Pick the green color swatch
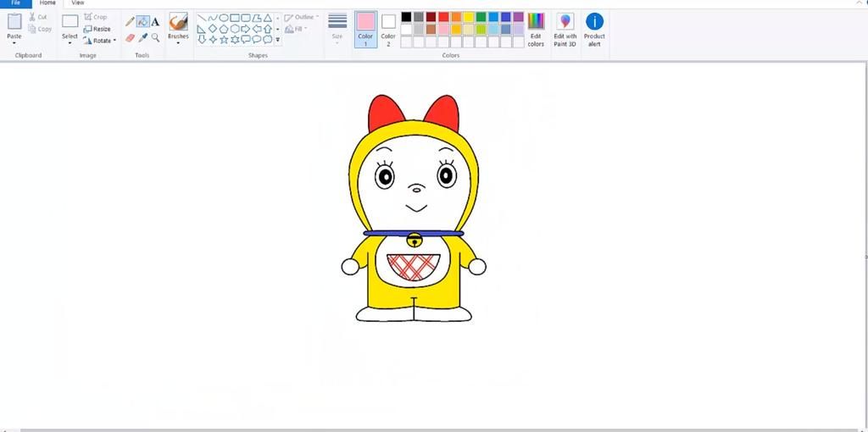 click(x=481, y=17)
